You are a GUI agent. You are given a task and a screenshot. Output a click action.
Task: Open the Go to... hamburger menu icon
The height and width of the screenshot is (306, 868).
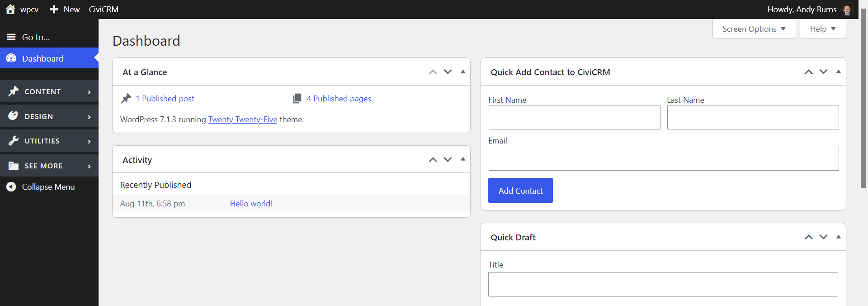pos(11,37)
